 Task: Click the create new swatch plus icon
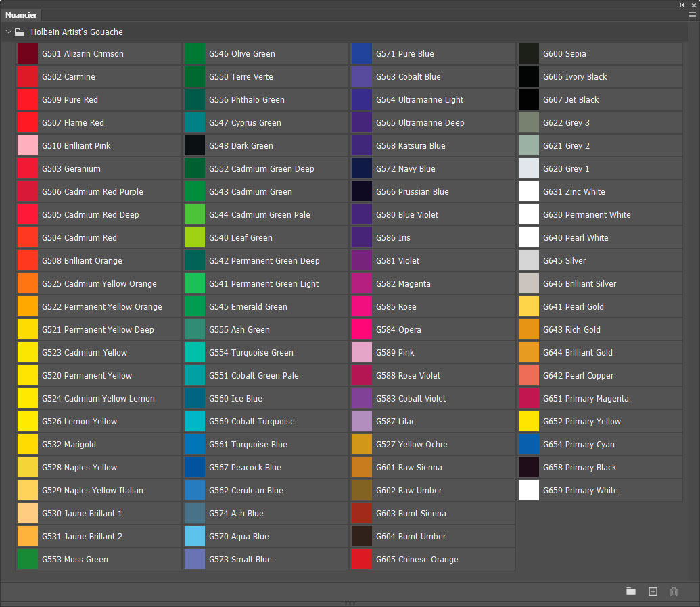coord(653,591)
